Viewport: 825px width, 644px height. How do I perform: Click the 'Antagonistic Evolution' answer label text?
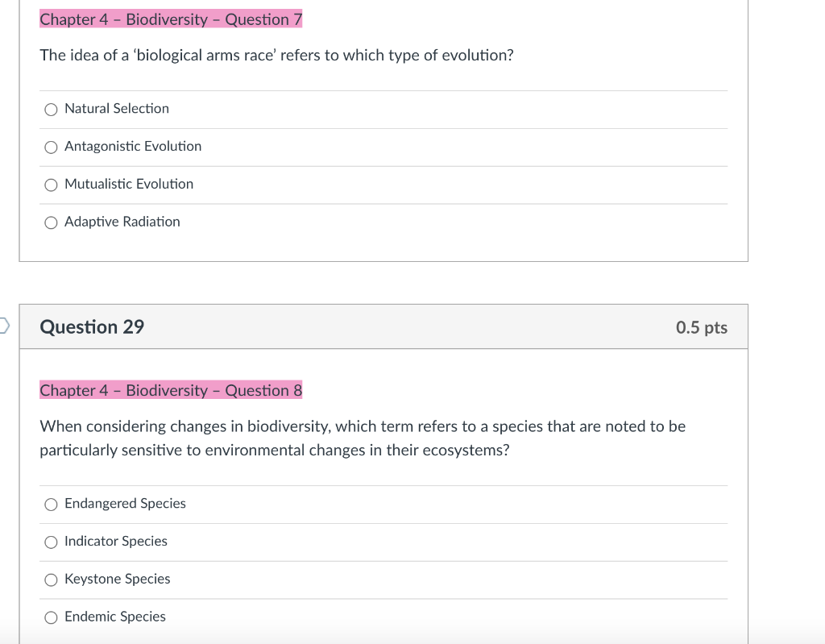[133, 147]
